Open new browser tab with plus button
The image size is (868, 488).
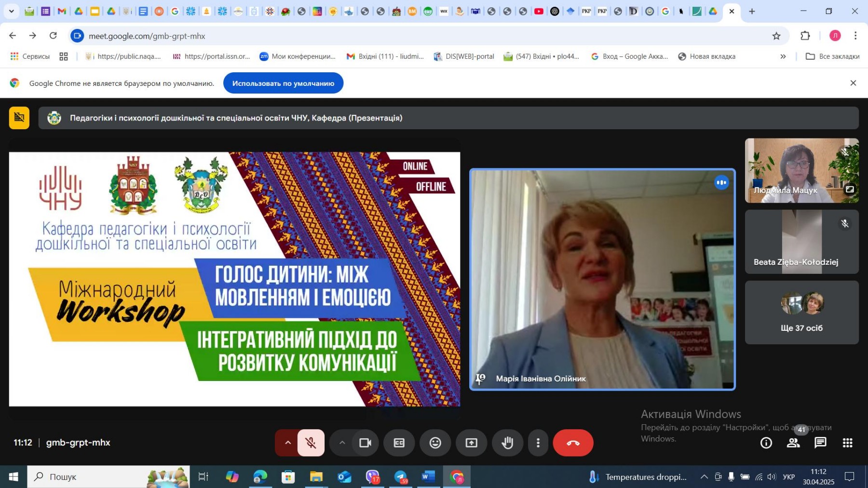pyautogui.click(x=752, y=11)
